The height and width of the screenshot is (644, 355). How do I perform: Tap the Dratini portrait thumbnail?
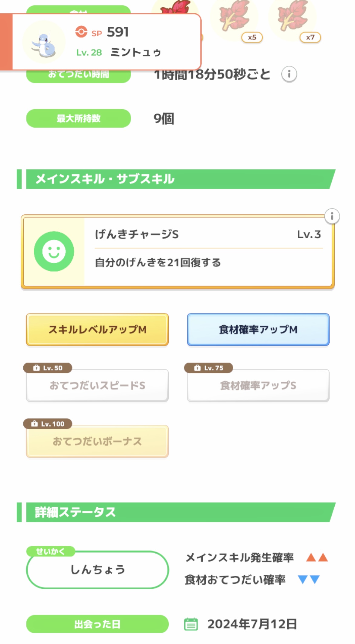(x=44, y=42)
